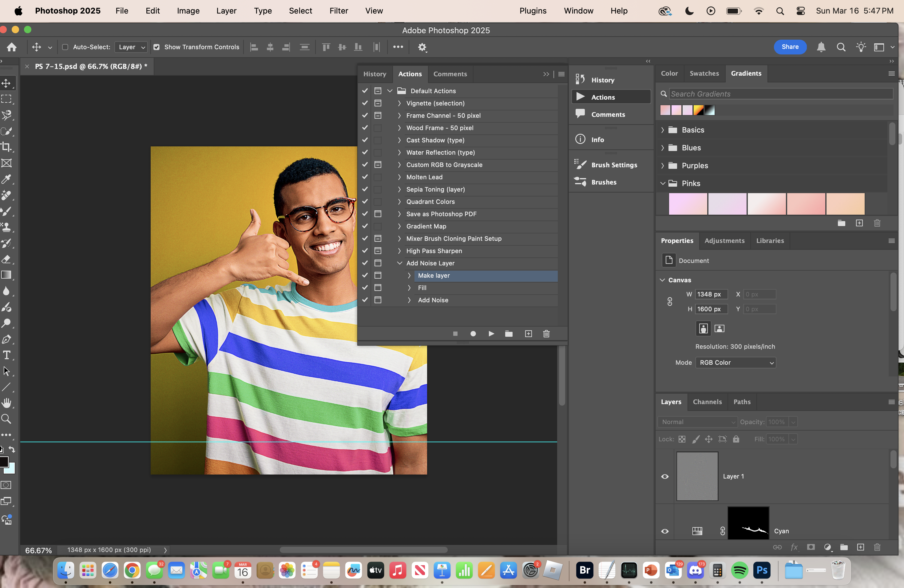
Task: Select the first pink gradient swatch
Action: 688,204
